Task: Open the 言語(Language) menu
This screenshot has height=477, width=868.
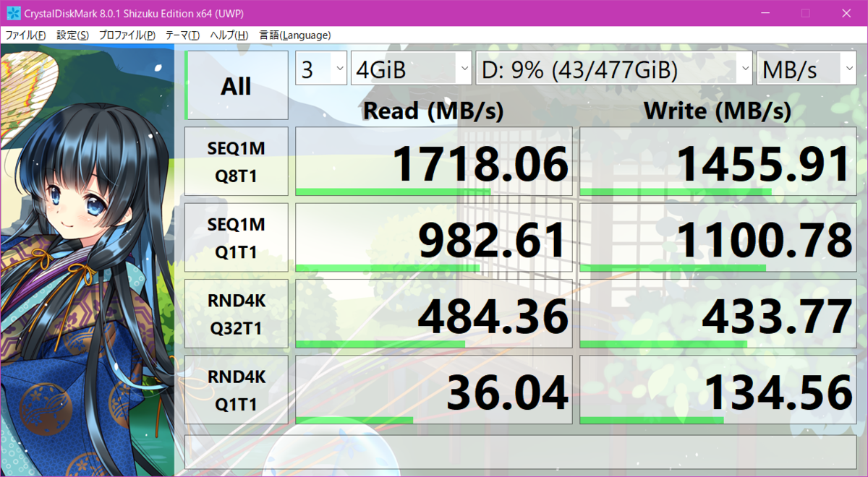Action: (294, 35)
